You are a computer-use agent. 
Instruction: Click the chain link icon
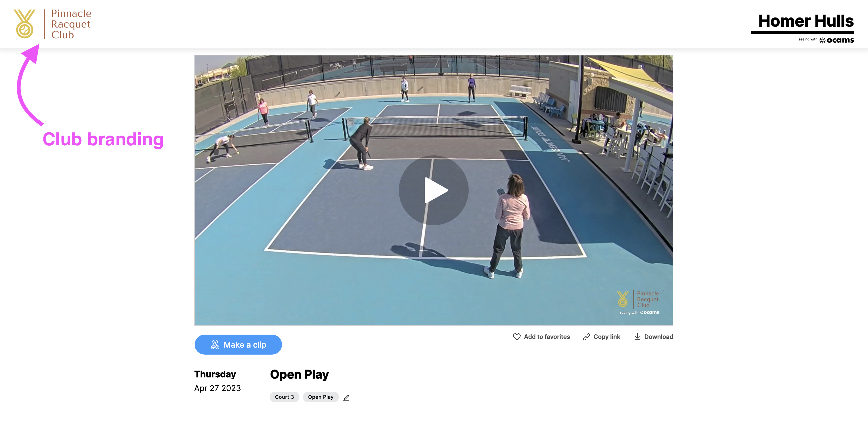click(x=586, y=337)
